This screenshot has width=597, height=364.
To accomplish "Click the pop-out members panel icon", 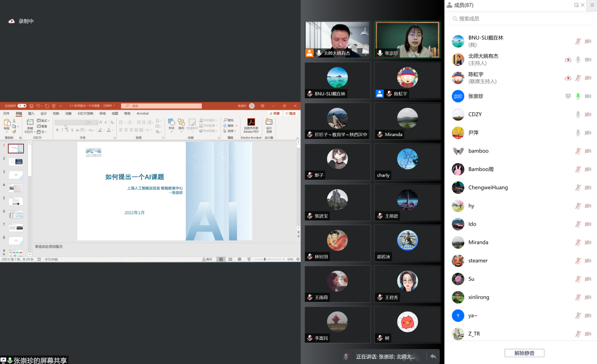I will 576,5.
